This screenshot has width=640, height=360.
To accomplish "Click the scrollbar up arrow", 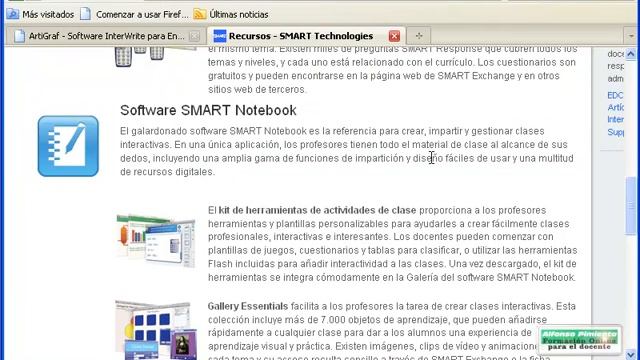I will point(631,54).
